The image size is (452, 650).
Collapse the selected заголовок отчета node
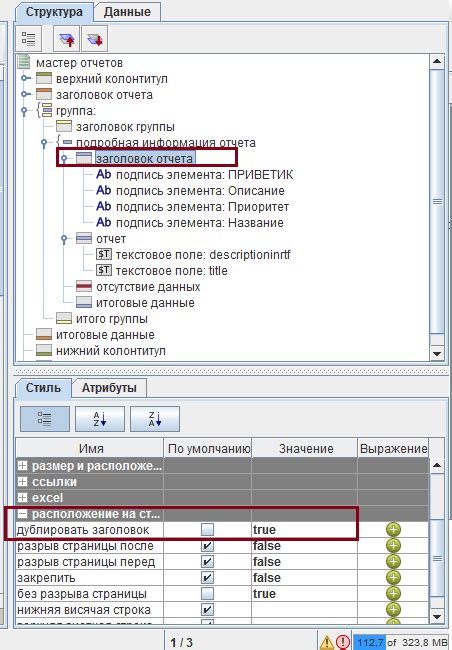pyautogui.click(x=64, y=158)
